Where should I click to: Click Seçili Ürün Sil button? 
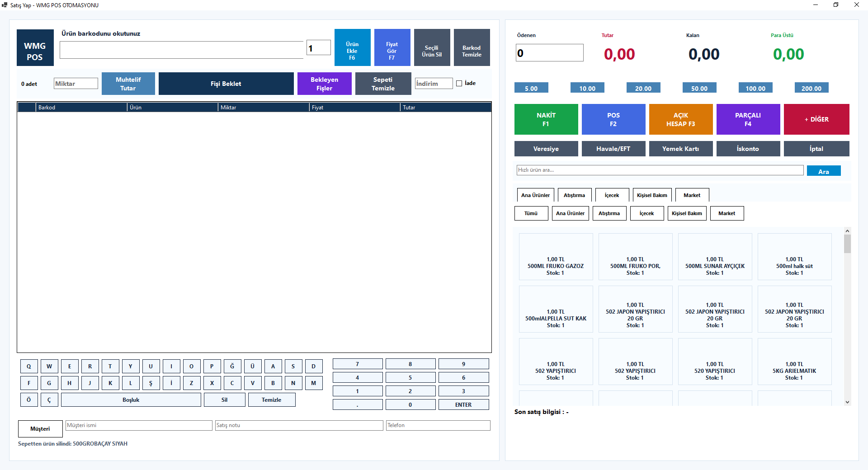click(432, 47)
